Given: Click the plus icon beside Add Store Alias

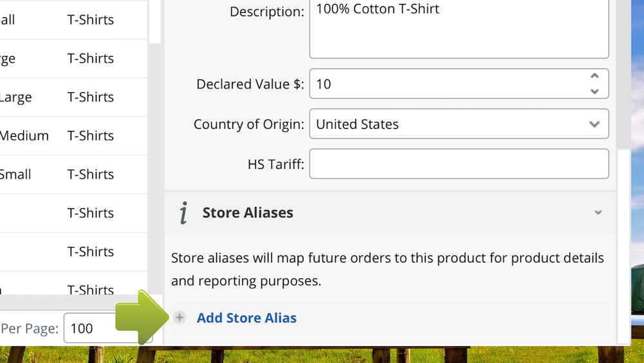Looking at the screenshot, I should coord(180,317).
